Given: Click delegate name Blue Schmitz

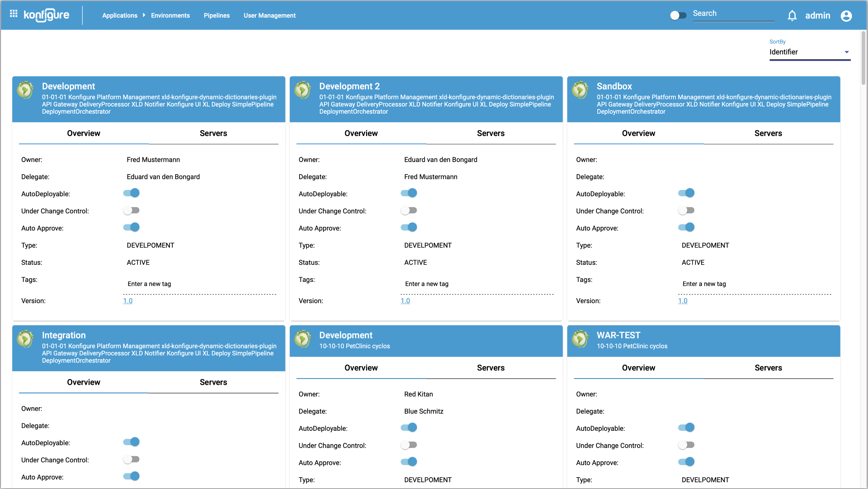Looking at the screenshot, I should (424, 411).
